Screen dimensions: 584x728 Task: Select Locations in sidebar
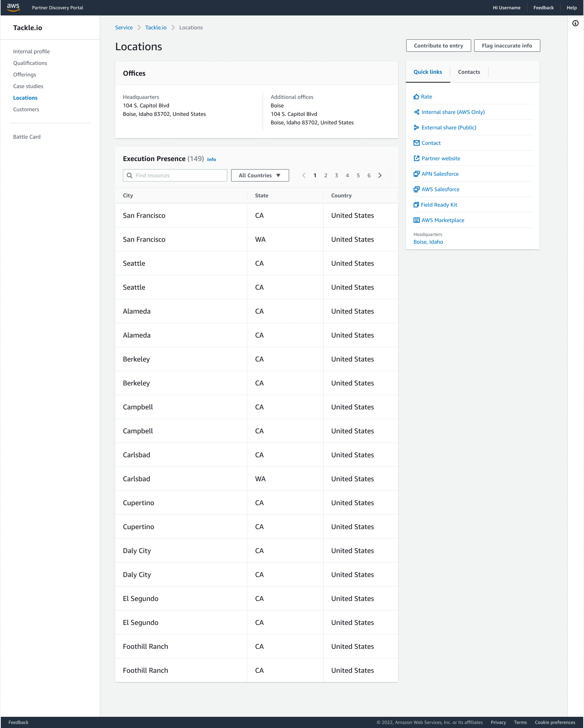pyautogui.click(x=25, y=98)
